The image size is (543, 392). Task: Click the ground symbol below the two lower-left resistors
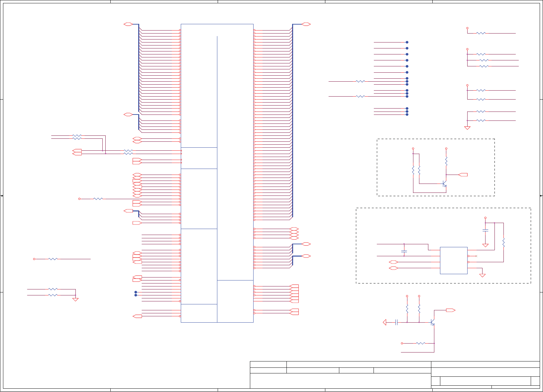75,299
